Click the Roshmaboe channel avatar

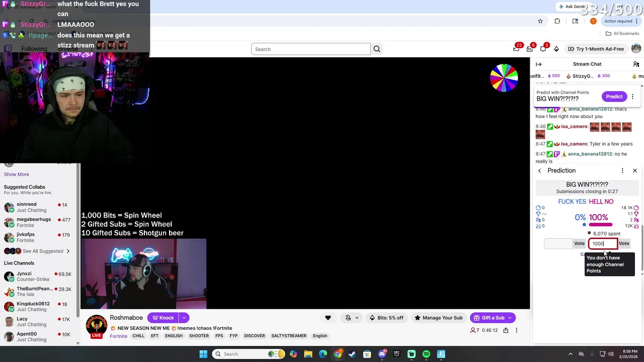pos(96,326)
